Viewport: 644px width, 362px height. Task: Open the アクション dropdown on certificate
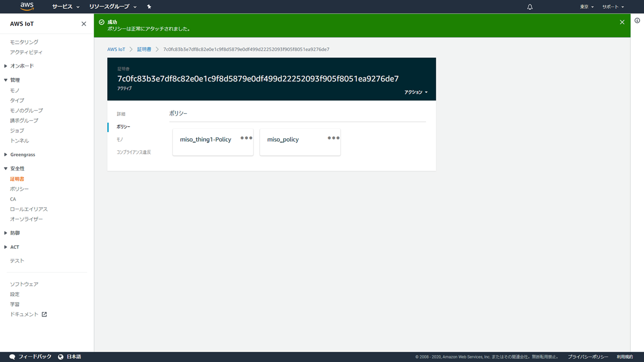(x=416, y=93)
